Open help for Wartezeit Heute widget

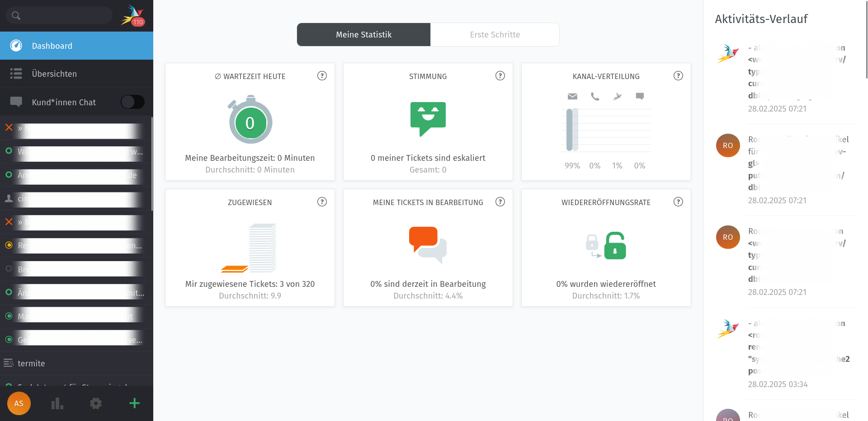point(322,76)
